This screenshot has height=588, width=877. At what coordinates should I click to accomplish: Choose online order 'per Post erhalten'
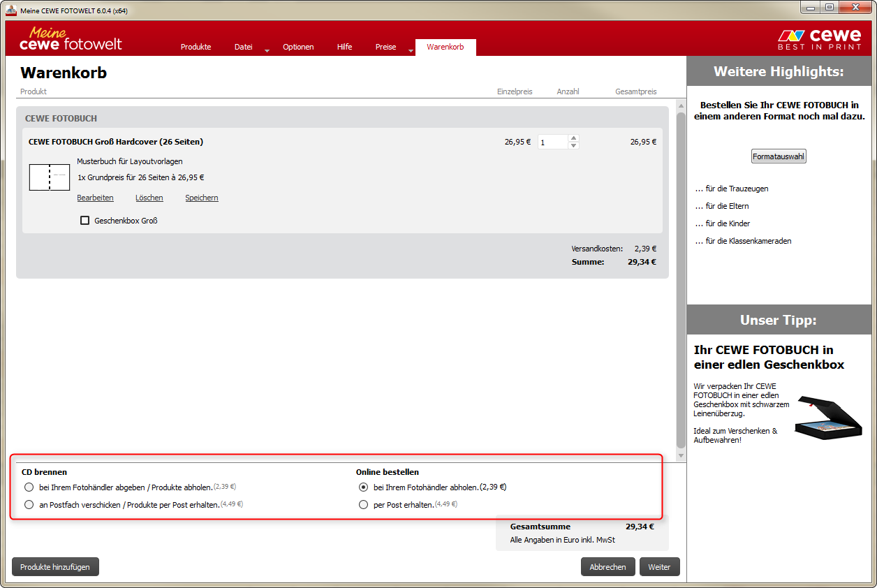pyautogui.click(x=363, y=505)
